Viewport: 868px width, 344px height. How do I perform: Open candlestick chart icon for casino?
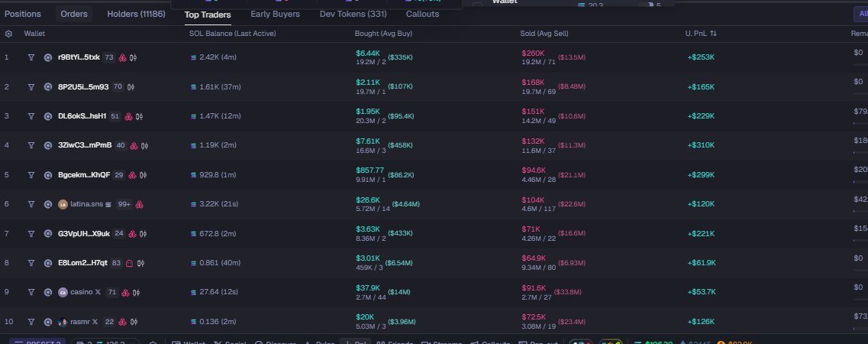point(136,292)
